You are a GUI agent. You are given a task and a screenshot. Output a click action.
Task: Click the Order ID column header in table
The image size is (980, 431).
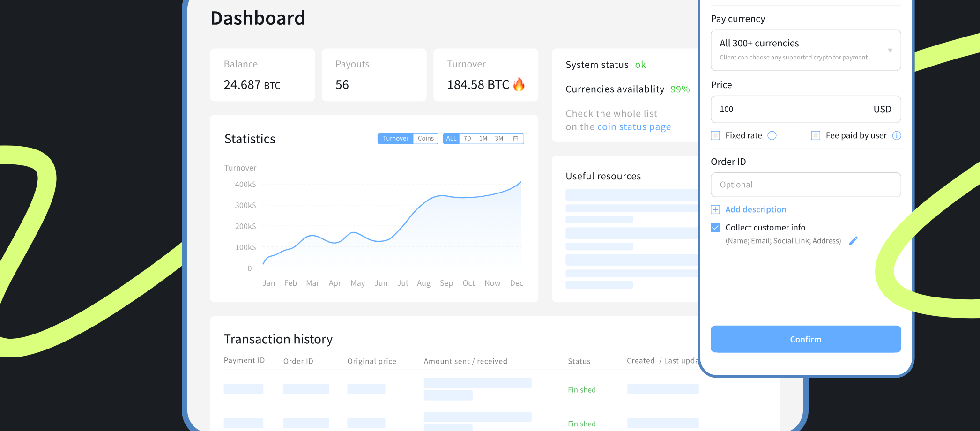[298, 361]
